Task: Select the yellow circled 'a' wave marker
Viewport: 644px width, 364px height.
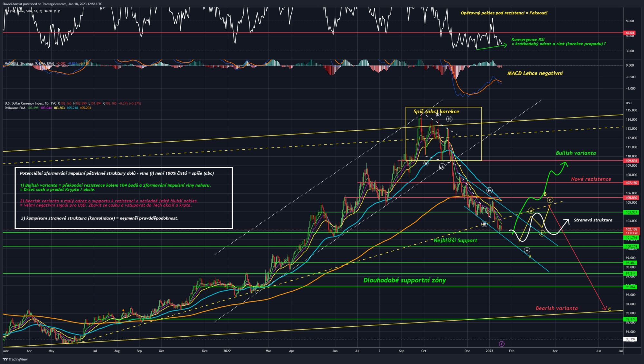Action: click(x=531, y=211)
